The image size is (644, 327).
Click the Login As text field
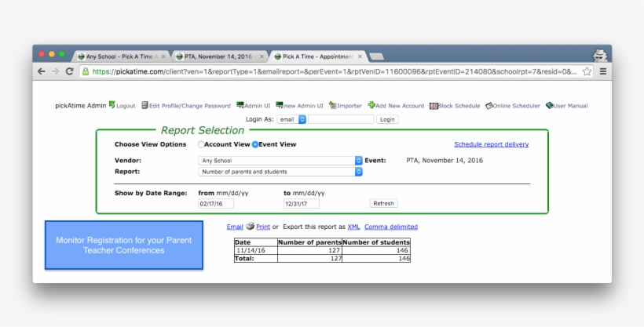pyautogui.click(x=341, y=119)
